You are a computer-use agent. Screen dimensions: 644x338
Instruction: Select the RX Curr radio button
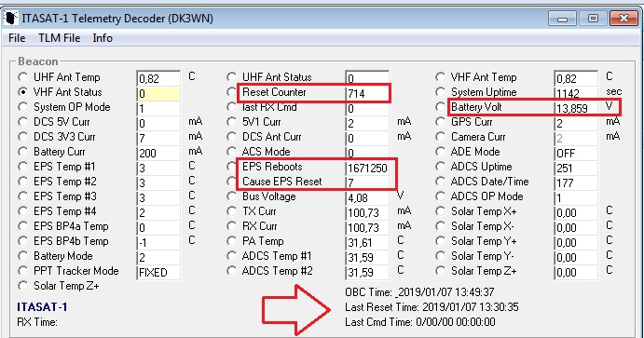[232, 226]
